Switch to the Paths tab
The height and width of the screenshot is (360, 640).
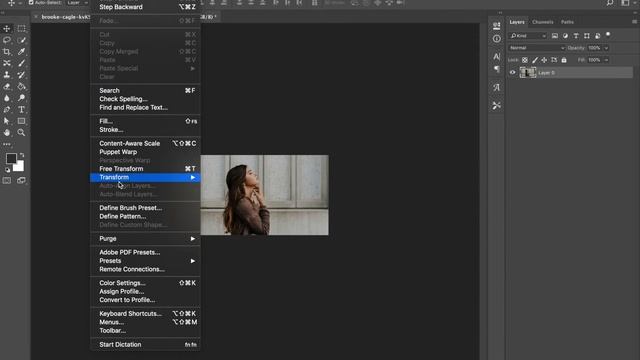(567, 22)
